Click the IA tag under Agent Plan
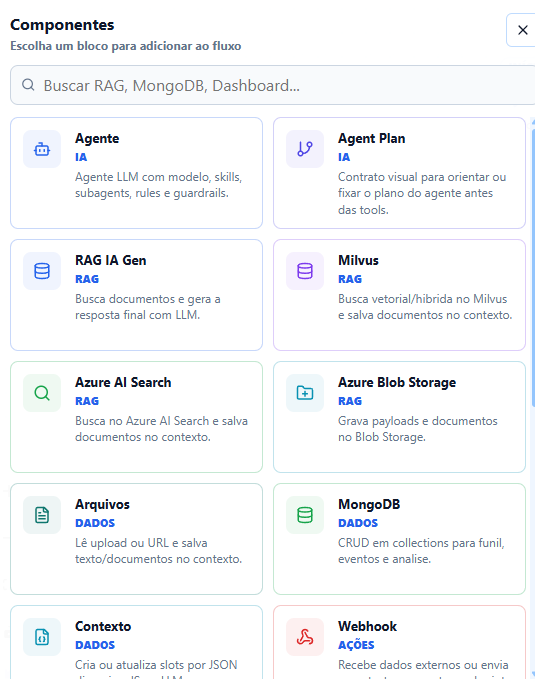This screenshot has height=688, width=535. click(344, 157)
